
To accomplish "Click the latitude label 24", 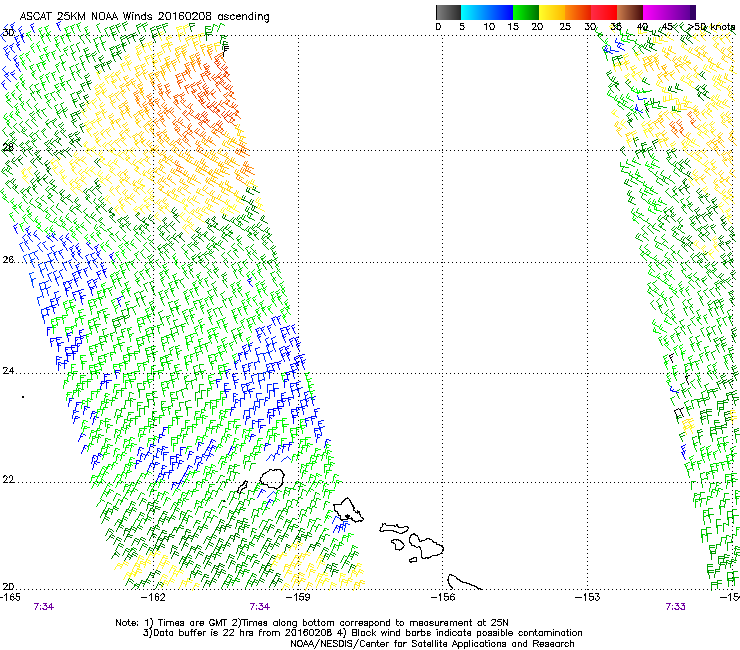I will click(8, 371).
